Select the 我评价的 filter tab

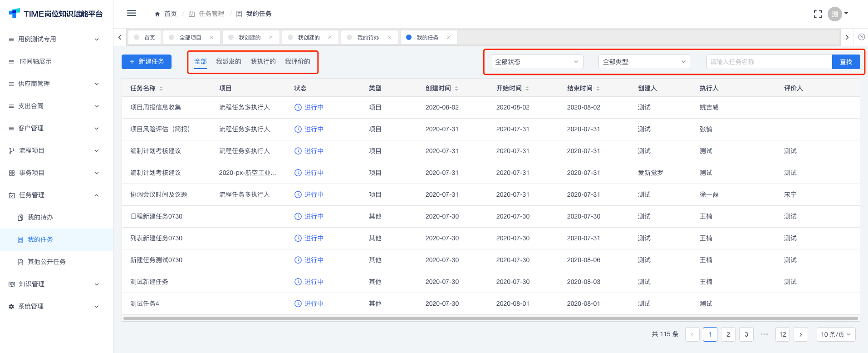pos(298,62)
